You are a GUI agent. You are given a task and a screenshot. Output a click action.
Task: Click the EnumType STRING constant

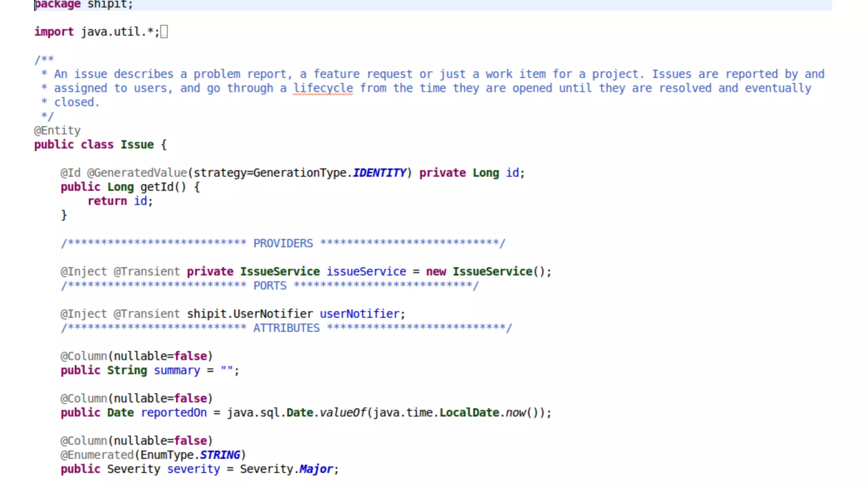coord(220,455)
